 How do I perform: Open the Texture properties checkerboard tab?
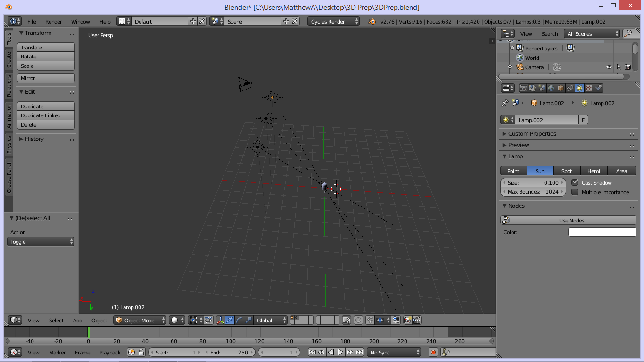[x=589, y=88]
